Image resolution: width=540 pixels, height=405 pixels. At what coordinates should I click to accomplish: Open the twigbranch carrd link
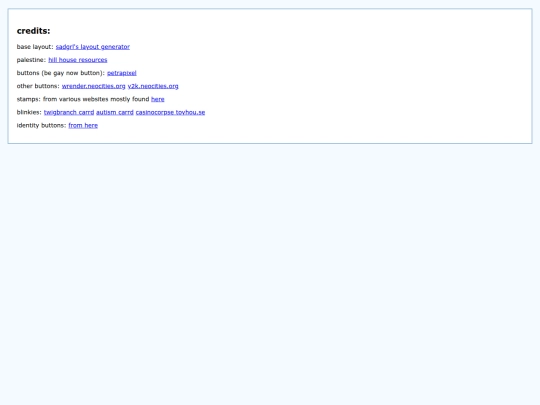point(69,112)
